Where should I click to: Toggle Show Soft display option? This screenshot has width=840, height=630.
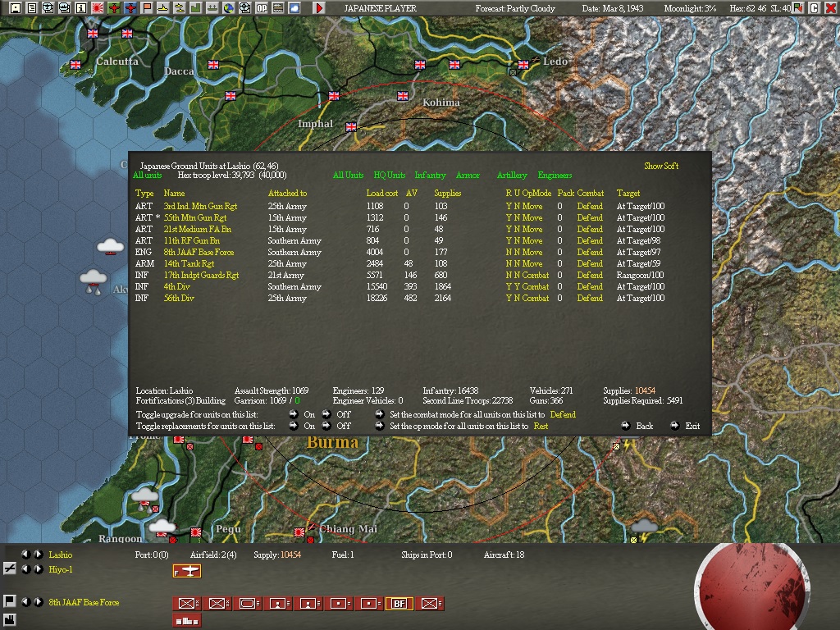(x=661, y=166)
